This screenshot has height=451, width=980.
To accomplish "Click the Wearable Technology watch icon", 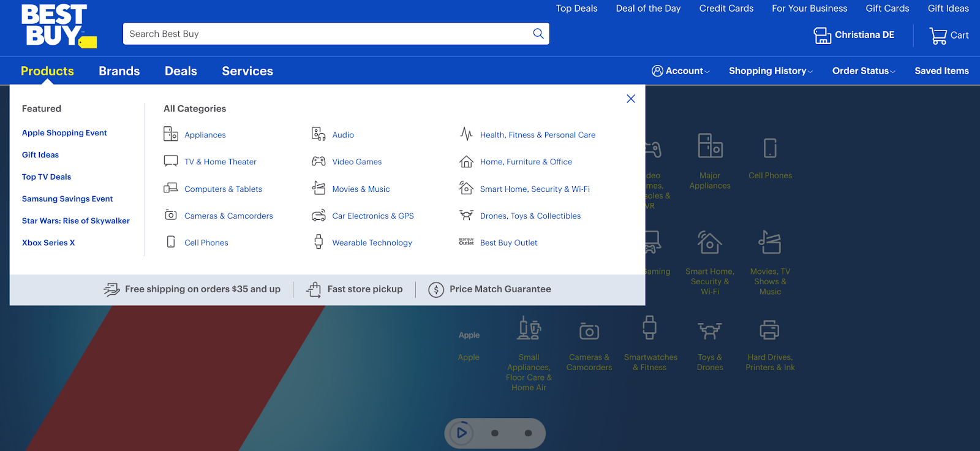I will coord(318,241).
